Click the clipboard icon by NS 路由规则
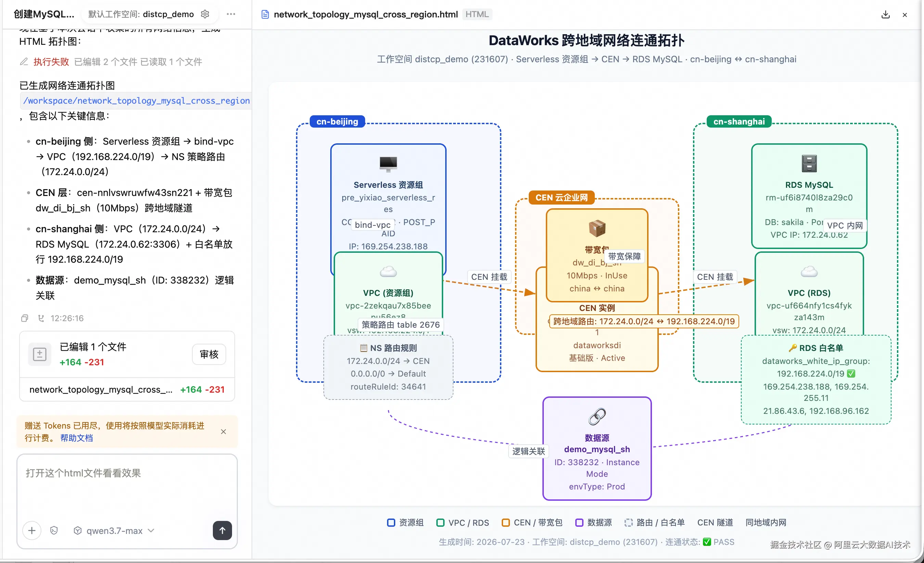The image size is (924, 563). click(x=363, y=348)
